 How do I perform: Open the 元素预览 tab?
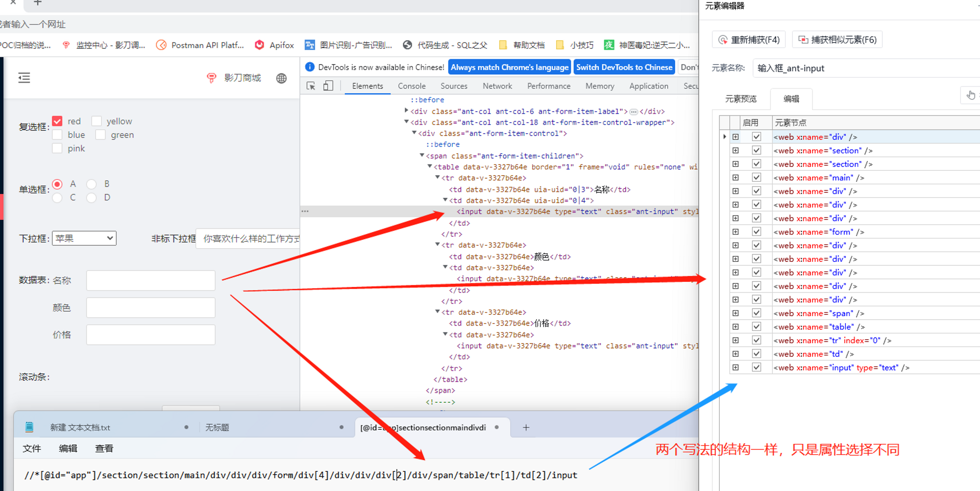coord(740,99)
